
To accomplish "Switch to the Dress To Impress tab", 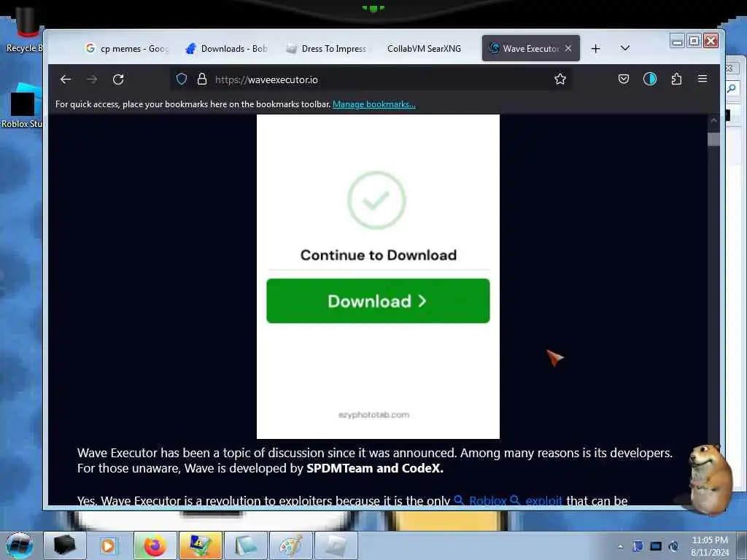I will pyautogui.click(x=327, y=49).
